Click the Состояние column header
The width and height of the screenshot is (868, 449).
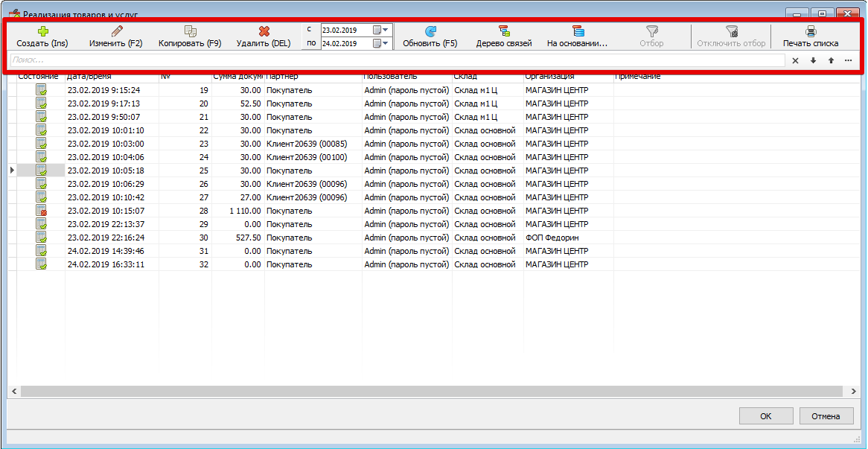point(38,77)
